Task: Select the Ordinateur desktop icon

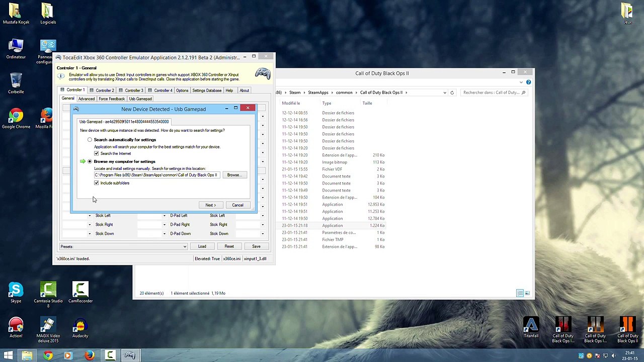Action: point(16,49)
